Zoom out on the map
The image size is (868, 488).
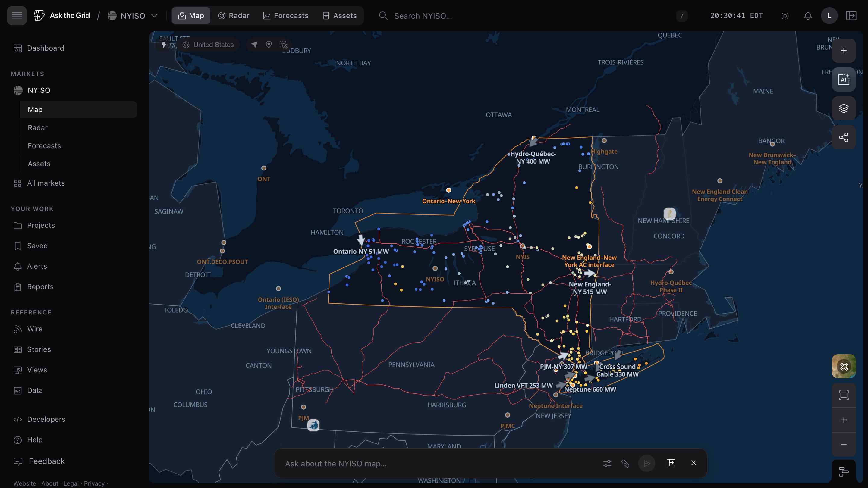click(844, 445)
